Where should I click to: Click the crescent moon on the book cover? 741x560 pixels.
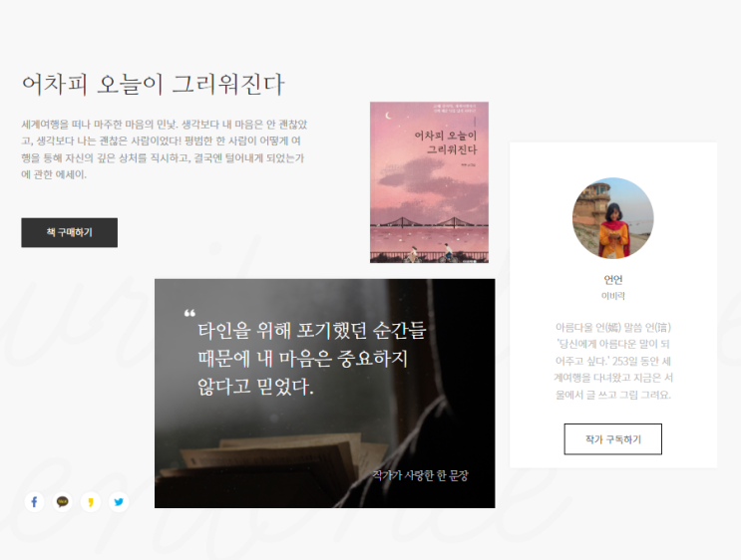coord(389,116)
